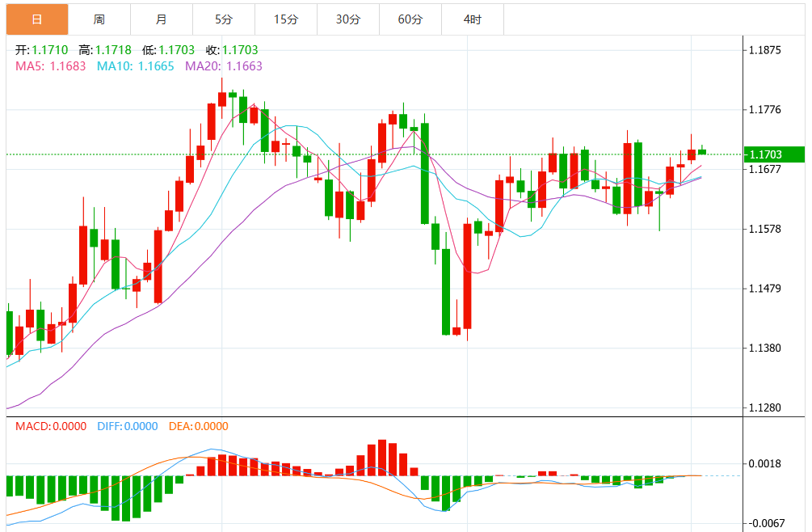Click the DIFF 0.0000 indicator label
812x532 pixels.
(128, 426)
